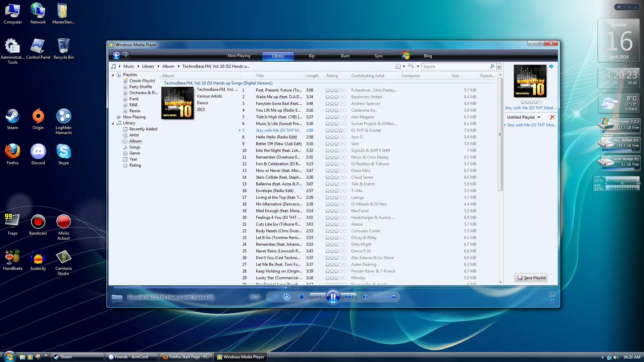Switch to Friends - ArmCord taskbar button
This screenshot has width=644, height=362.
pyautogui.click(x=131, y=357)
